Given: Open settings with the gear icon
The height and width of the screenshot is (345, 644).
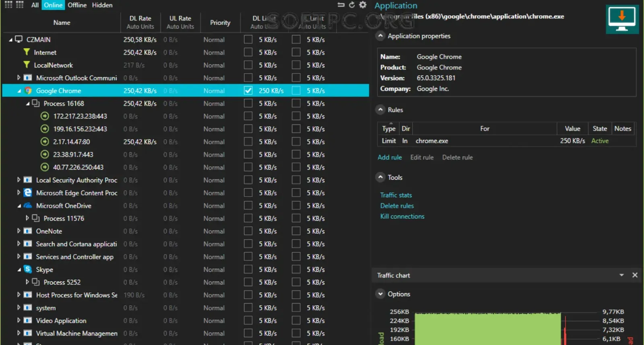Looking at the screenshot, I should click(x=363, y=5).
